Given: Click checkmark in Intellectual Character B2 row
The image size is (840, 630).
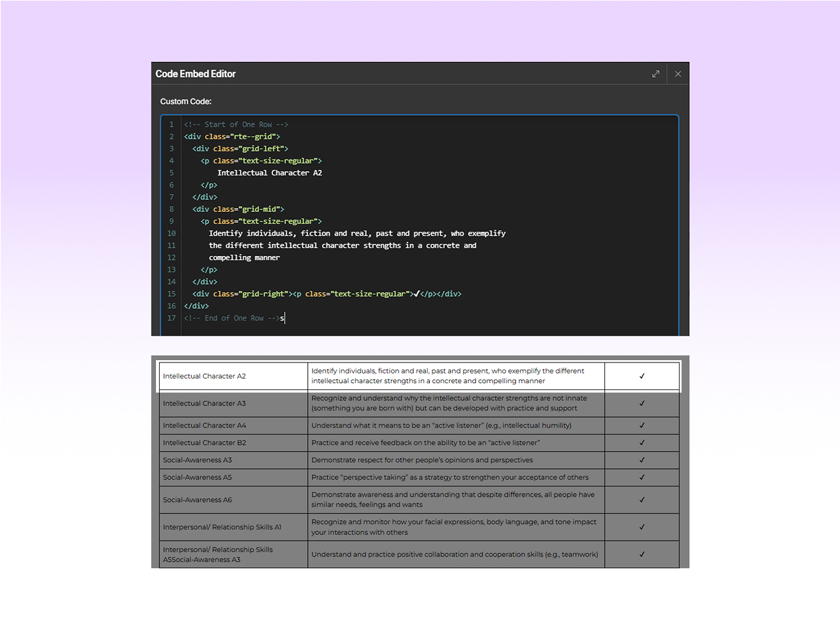Looking at the screenshot, I should pos(642,442).
